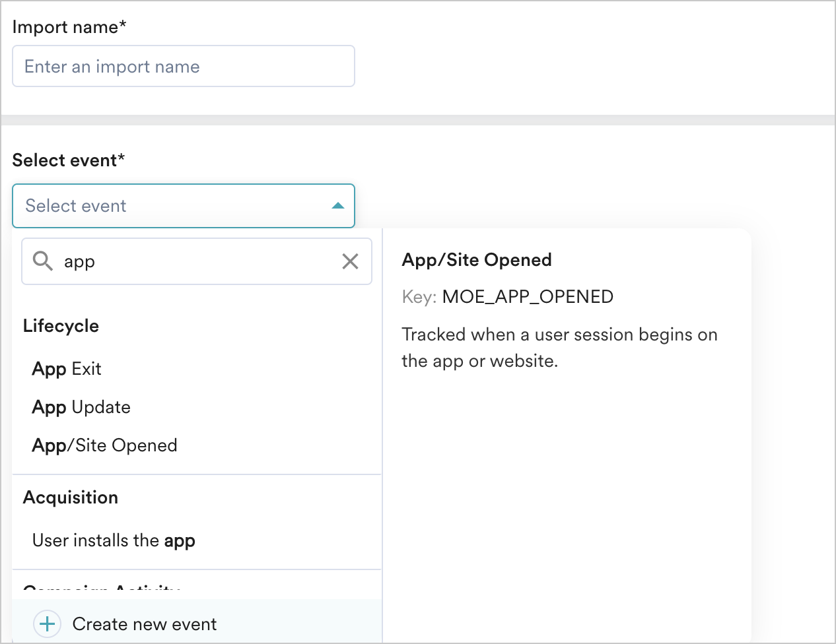Click the Acquisition category header
The image size is (836, 644).
pos(71,498)
